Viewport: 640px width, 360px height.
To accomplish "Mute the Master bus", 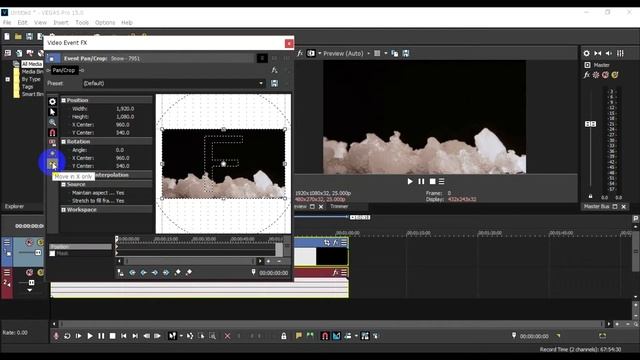I will point(605,75).
